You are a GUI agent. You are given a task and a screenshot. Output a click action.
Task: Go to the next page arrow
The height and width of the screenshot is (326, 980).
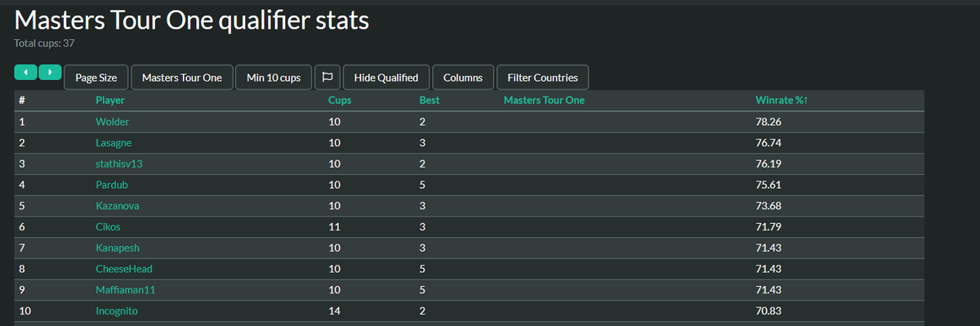pyautogui.click(x=50, y=73)
